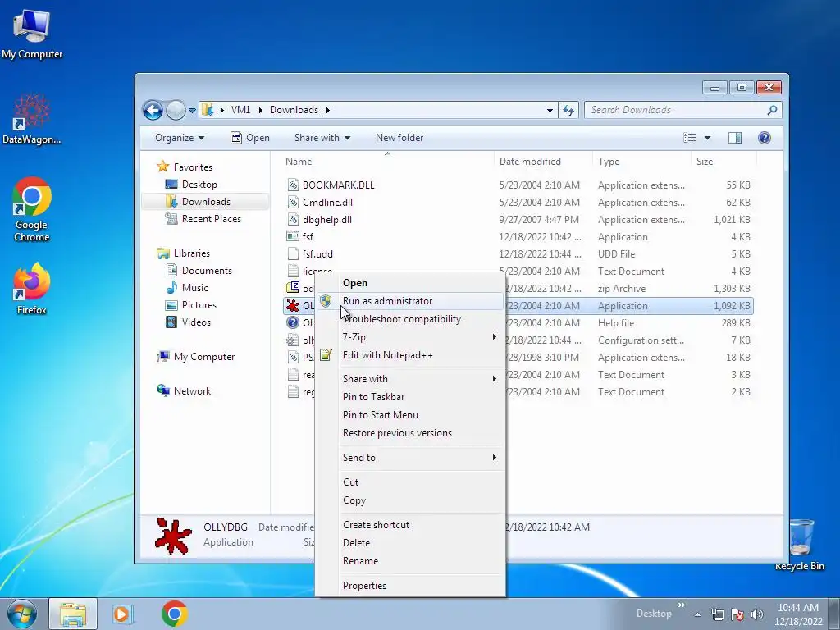Viewport: 840px width, 630px height.
Task: Open the Organize menu
Action: click(x=180, y=138)
